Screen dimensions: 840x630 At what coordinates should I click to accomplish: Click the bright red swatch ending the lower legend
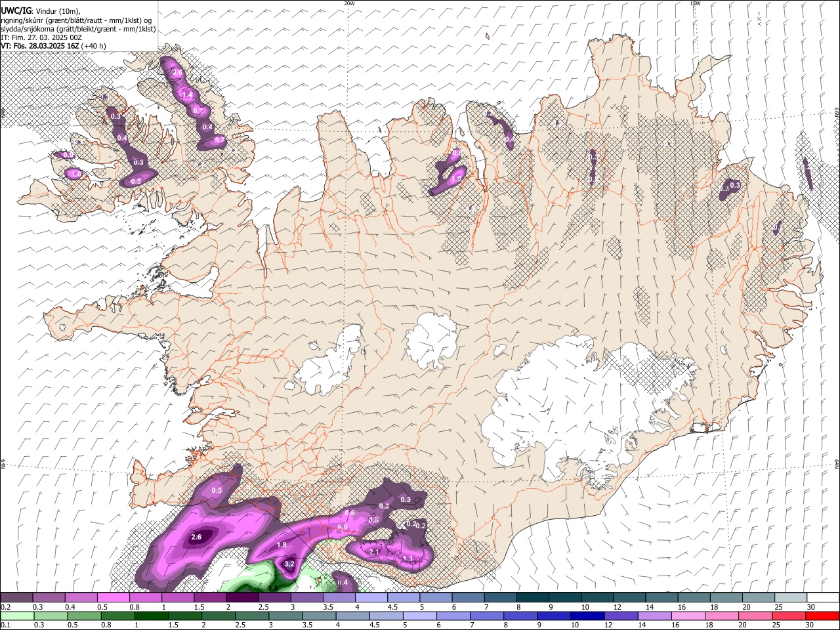pos(822,616)
